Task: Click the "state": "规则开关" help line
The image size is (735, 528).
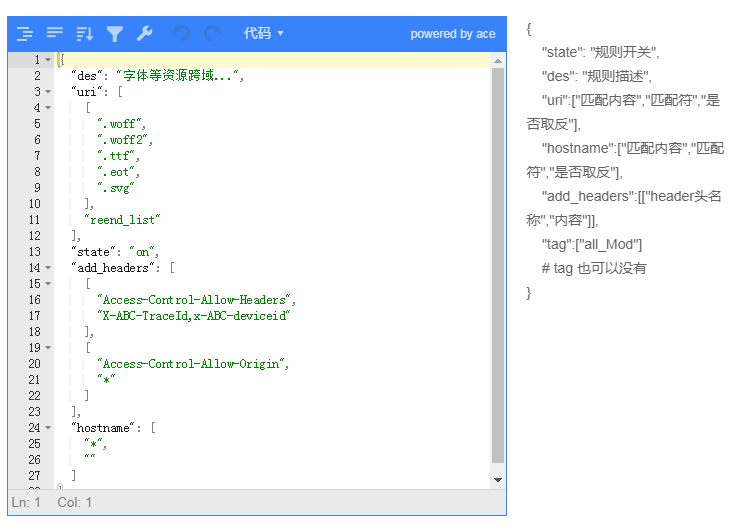Action: click(600, 52)
